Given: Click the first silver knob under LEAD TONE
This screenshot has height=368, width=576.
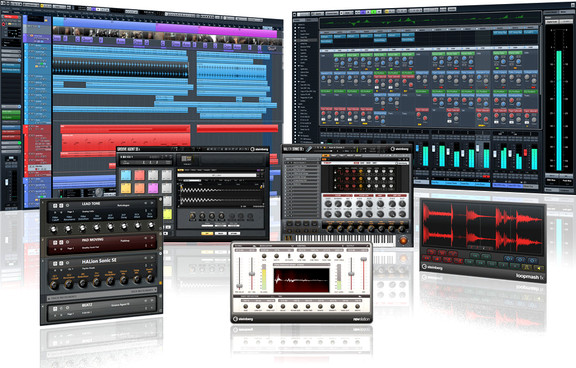Looking at the screenshot, I should [54, 229].
